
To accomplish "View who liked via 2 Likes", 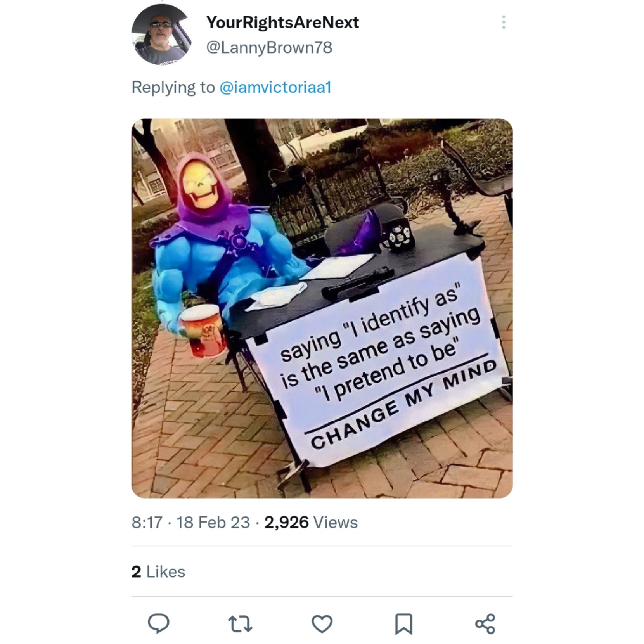I will pos(158,571).
